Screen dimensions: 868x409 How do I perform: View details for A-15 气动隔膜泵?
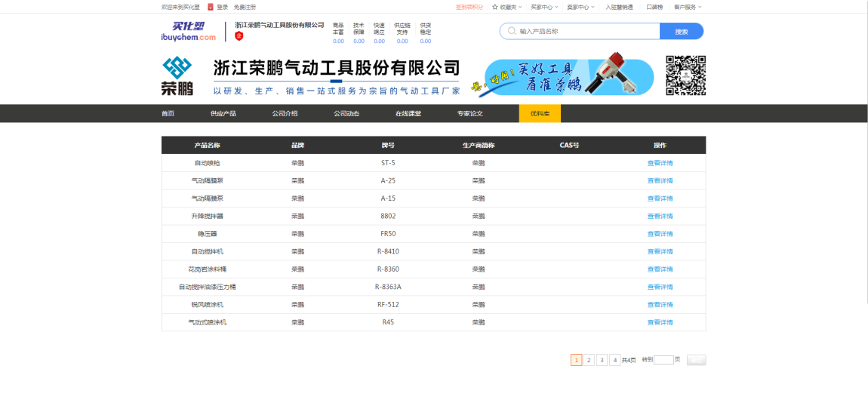(x=660, y=198)
